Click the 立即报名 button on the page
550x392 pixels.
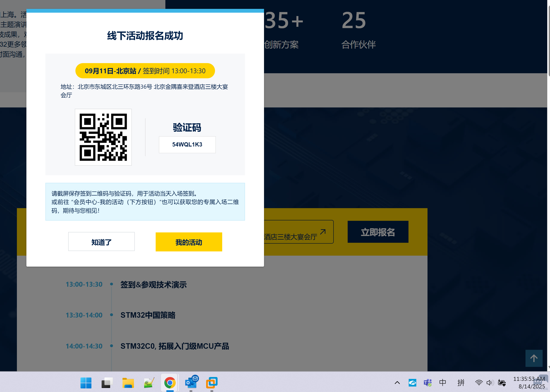pyautogui.click(x=378, y=232)
